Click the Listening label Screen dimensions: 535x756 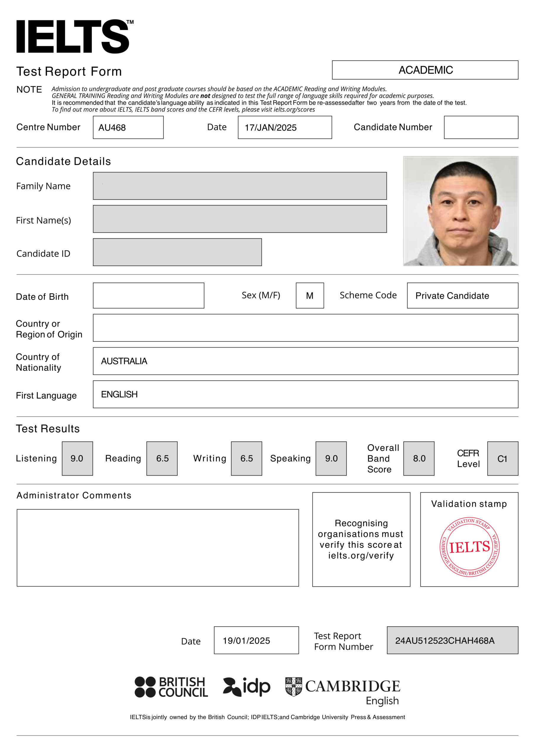point(36,458)
